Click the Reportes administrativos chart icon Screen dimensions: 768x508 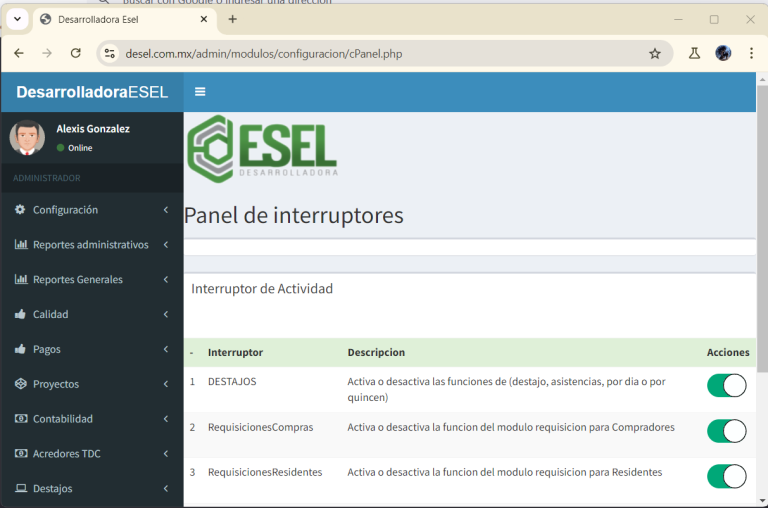pyautogui.click(x=20, y=245)
